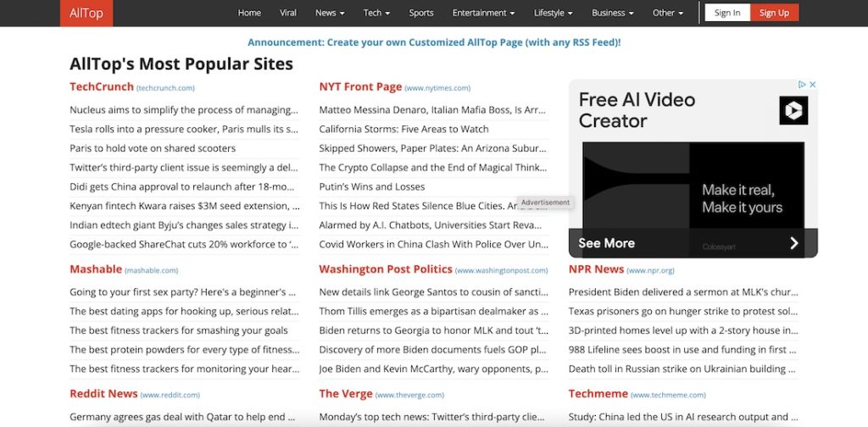Open the NYT Front Page heading
The height and width of the screenshot is (427, 868).
[x=360, y=86]
